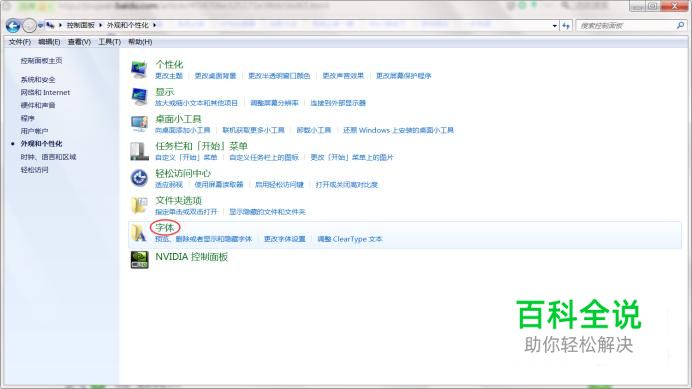692x389 pixels.
Task: Expand the 控制面板 breadcrumb arrow
Action: tap(101, 25)
